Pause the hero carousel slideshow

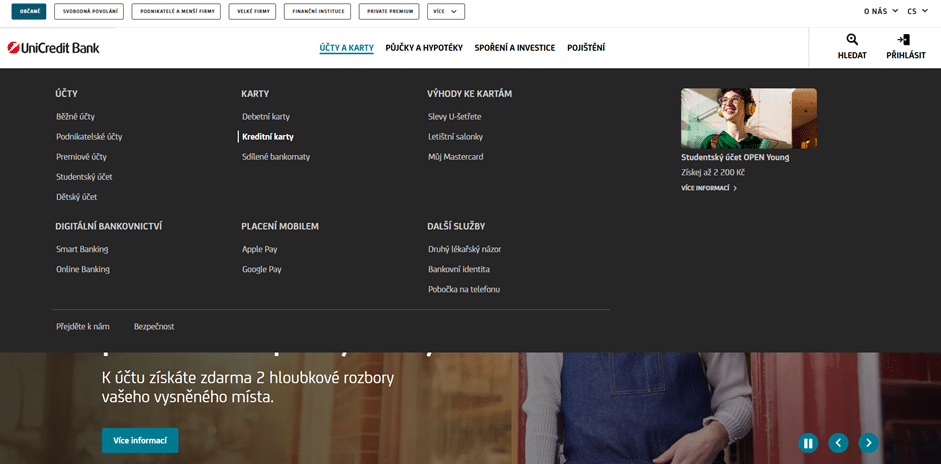point(808,442)
